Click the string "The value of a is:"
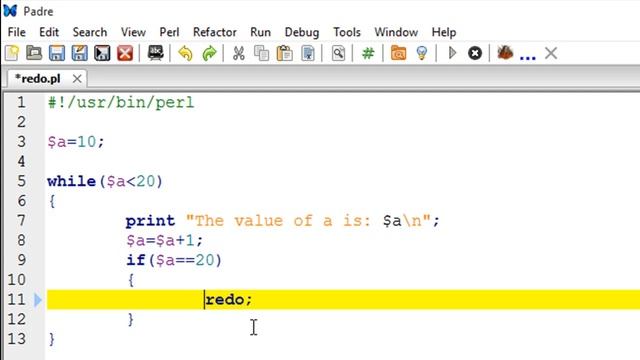Image resolution: width=640 pixels, height=360 pixels. [278, 221]
